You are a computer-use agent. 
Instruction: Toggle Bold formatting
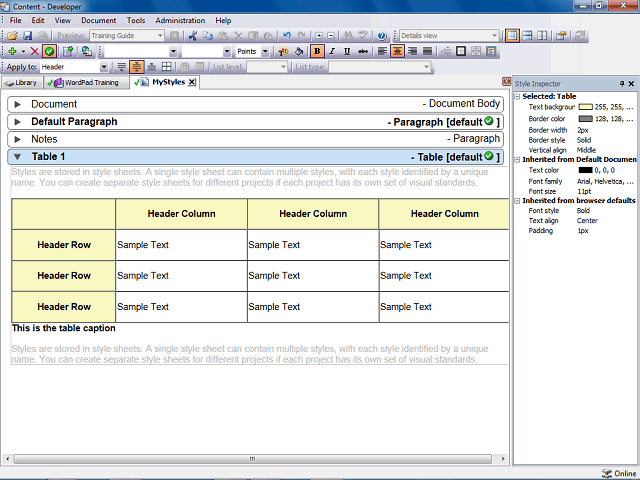click(x=316, y=51)
